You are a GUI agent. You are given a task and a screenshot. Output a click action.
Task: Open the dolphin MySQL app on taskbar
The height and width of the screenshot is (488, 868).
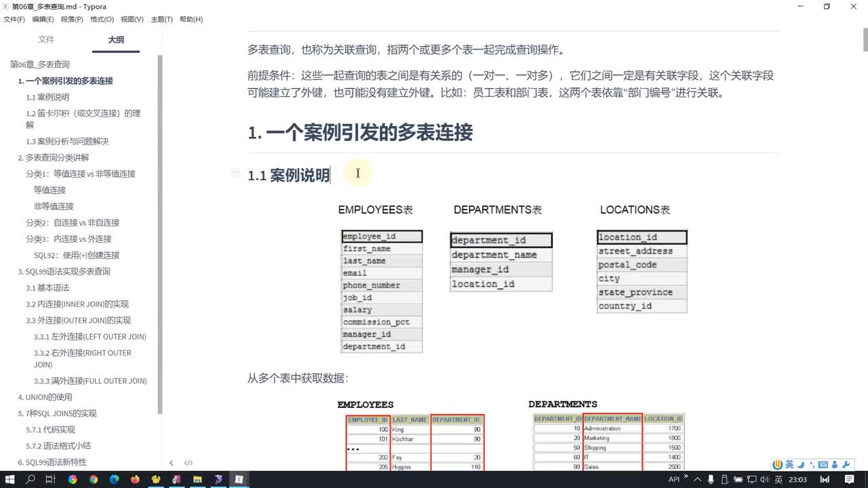[x=218, y=479]
